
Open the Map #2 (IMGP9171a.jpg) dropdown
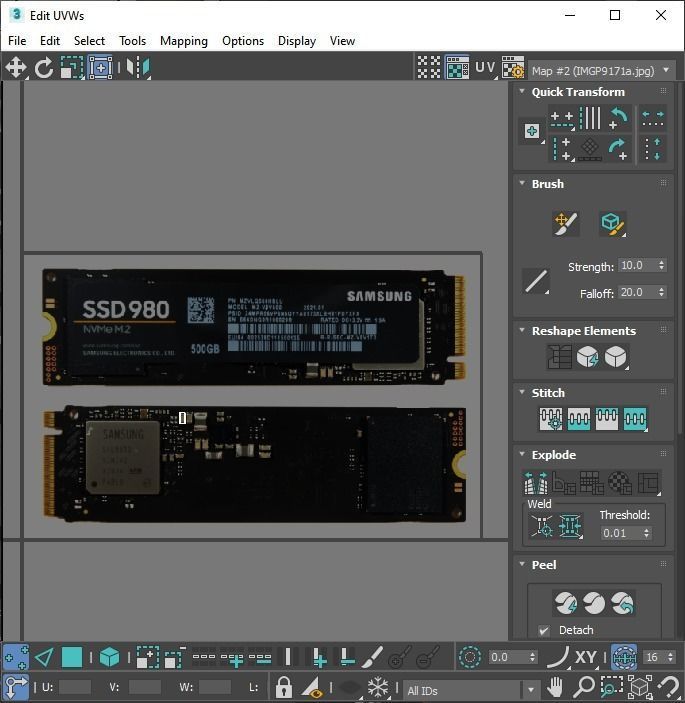click(602, 71)
